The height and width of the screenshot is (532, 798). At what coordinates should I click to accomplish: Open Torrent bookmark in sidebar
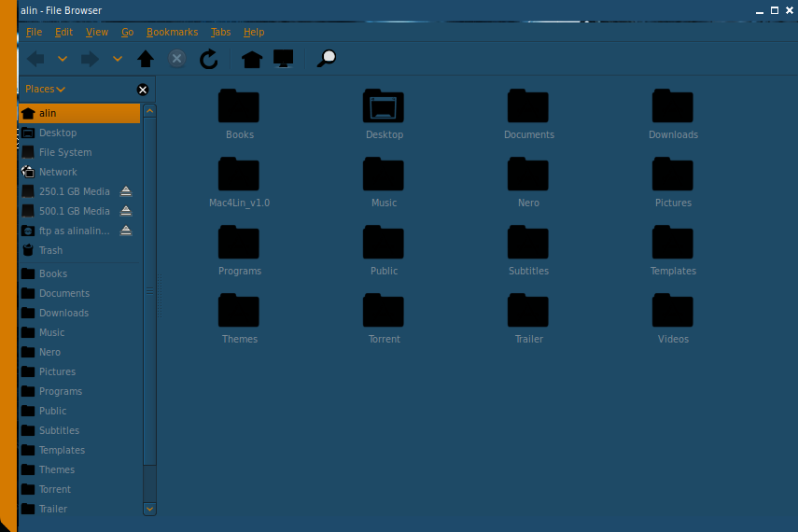(x=79, y=489)
